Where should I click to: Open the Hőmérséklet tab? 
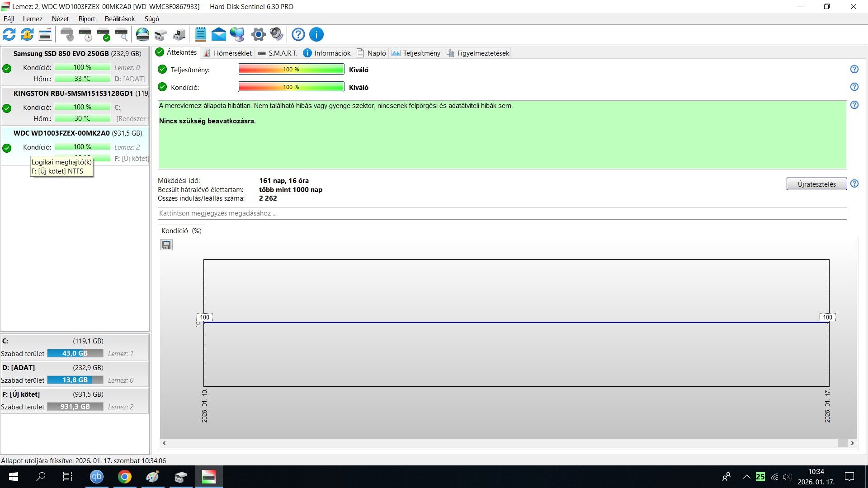[227, 53]
